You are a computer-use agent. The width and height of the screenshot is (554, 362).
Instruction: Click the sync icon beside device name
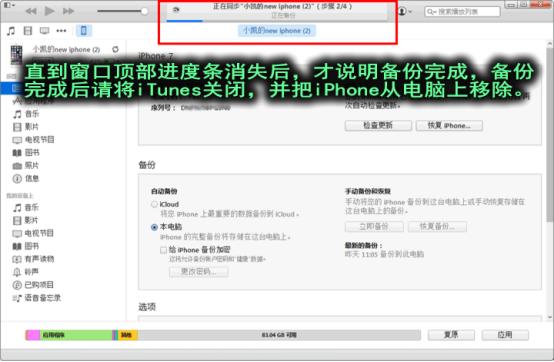pos(115,49)
